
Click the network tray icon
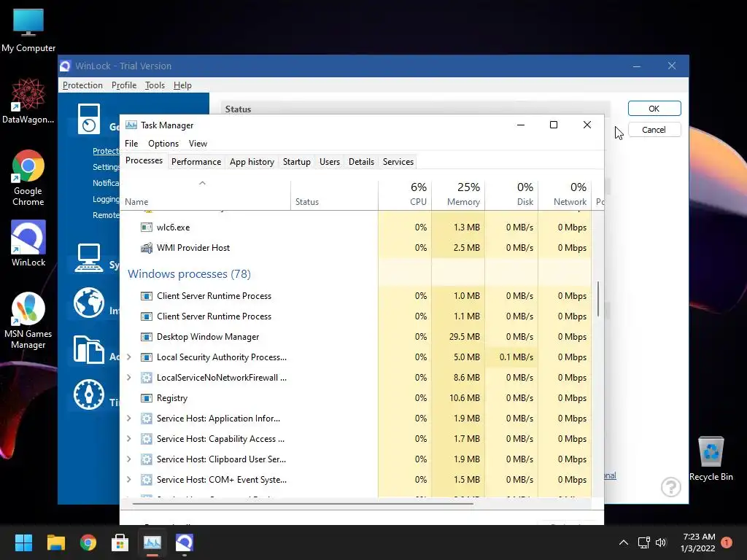643,542
